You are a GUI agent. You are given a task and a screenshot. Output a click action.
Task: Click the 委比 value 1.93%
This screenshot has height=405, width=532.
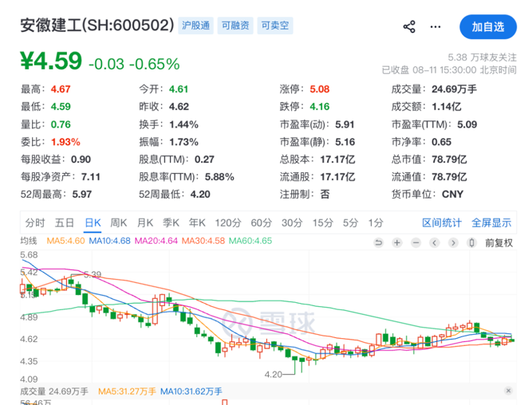pyautogui.click(x=65, y=142)
